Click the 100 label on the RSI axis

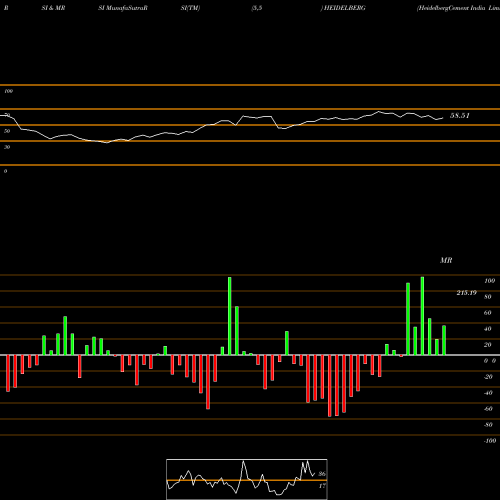[x=9, y=91]
